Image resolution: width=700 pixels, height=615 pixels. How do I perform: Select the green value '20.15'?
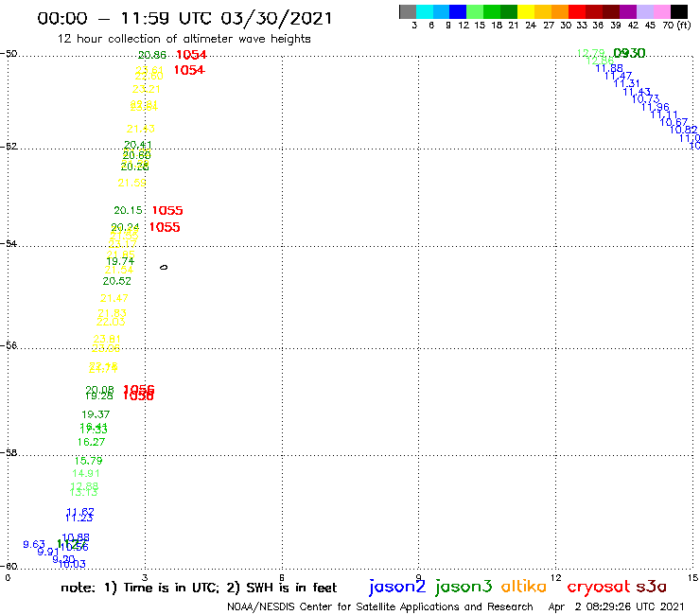tap(128, 210)
